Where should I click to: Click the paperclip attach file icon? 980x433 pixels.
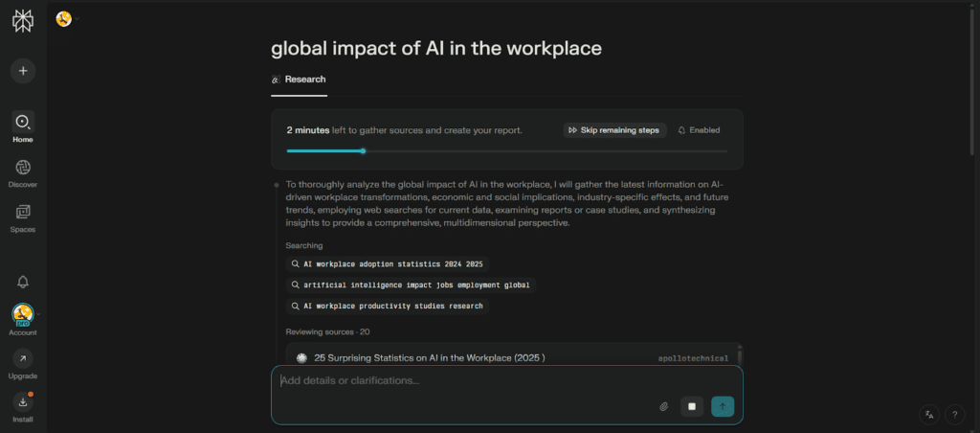[x=663, y=406]
